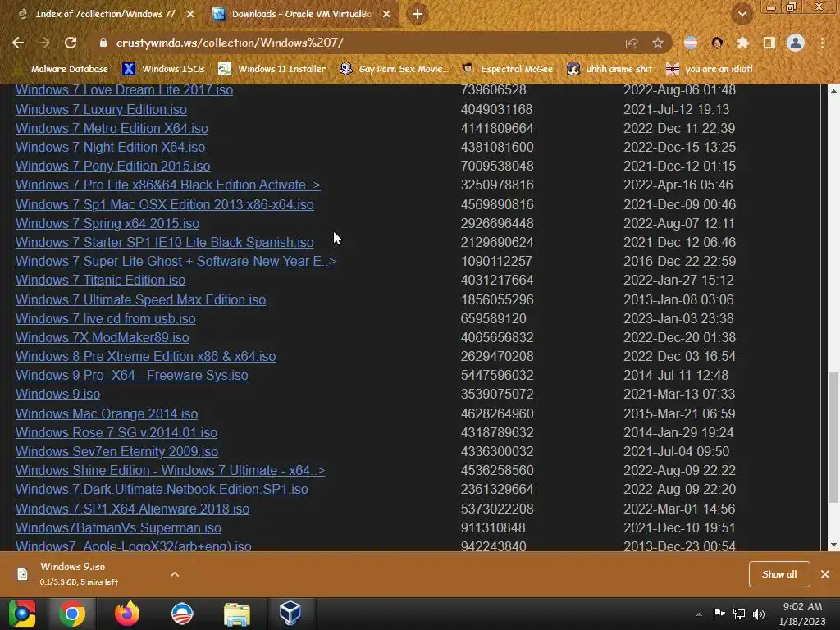This screenshot has height=630, width=840.
Task: Go back using the browser back arrow
Action: (x=18, y=43)
